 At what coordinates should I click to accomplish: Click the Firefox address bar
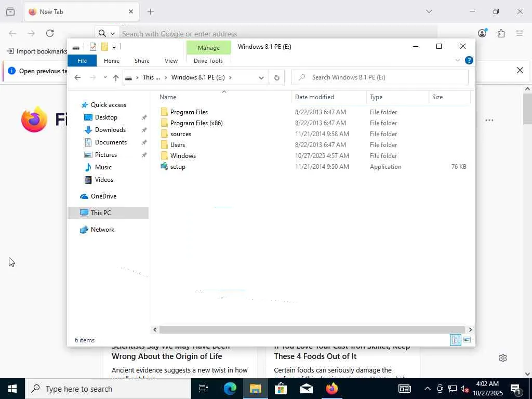(x=278, y=34)
